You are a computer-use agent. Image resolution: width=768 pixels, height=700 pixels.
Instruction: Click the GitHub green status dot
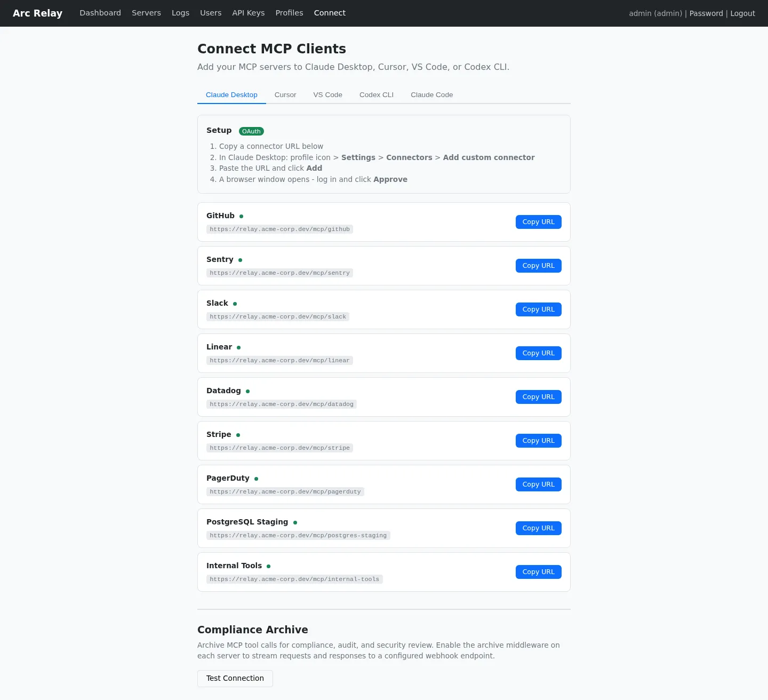pyautogui.click(x=241, y=216)
